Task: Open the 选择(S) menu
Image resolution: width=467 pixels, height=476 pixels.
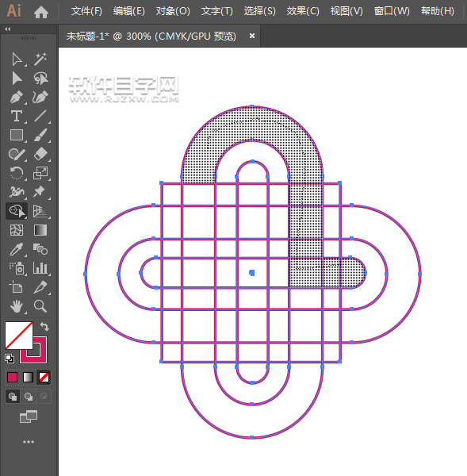Action: (x=260, y=11)
